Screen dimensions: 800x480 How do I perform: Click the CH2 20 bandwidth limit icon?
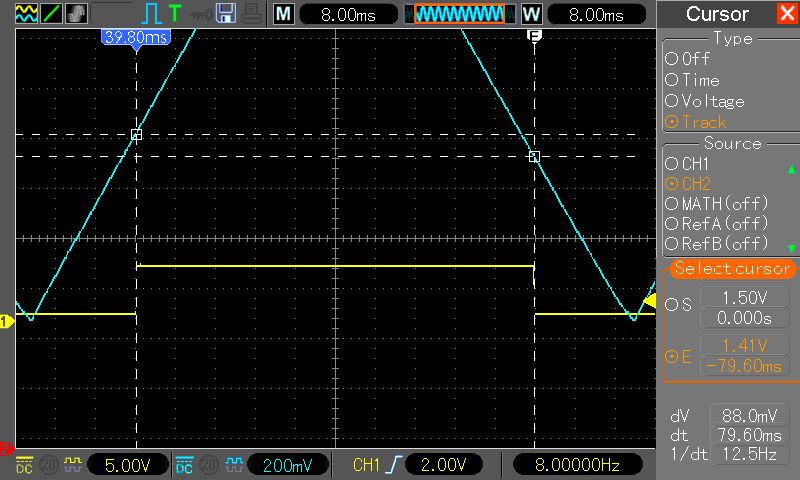pos(208,465)
